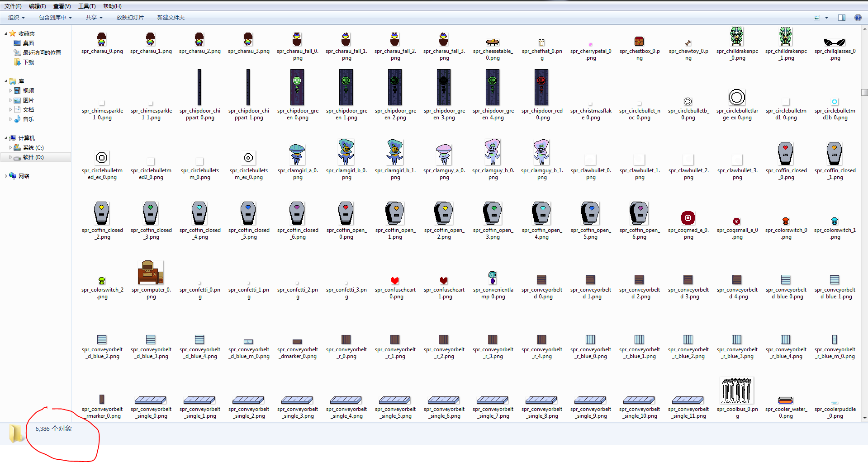This screenshot has height=462, width=868.
Task: Click the 新建文件夹 button
Action: 171,18
